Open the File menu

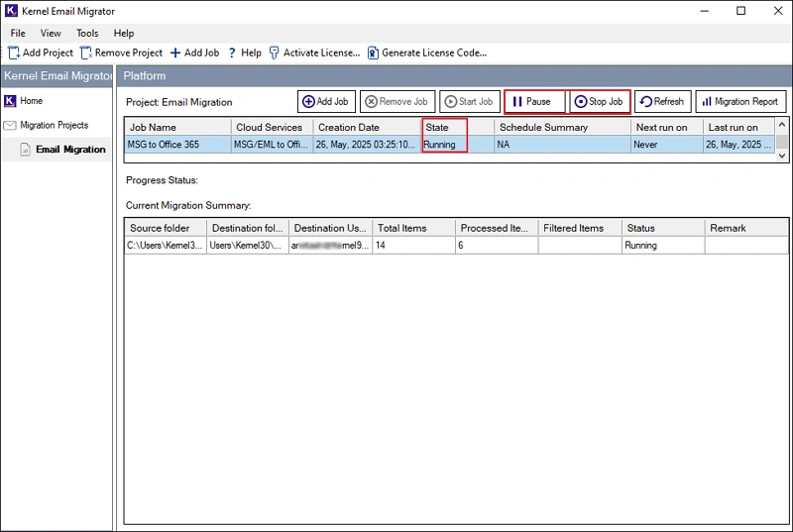[x=18, y=33]
